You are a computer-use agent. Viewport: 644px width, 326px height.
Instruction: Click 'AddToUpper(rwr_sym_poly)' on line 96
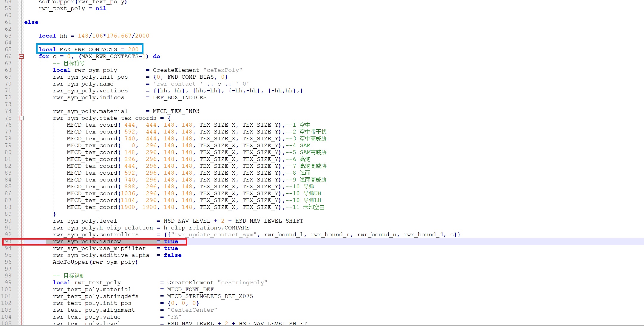click(95, 262)
